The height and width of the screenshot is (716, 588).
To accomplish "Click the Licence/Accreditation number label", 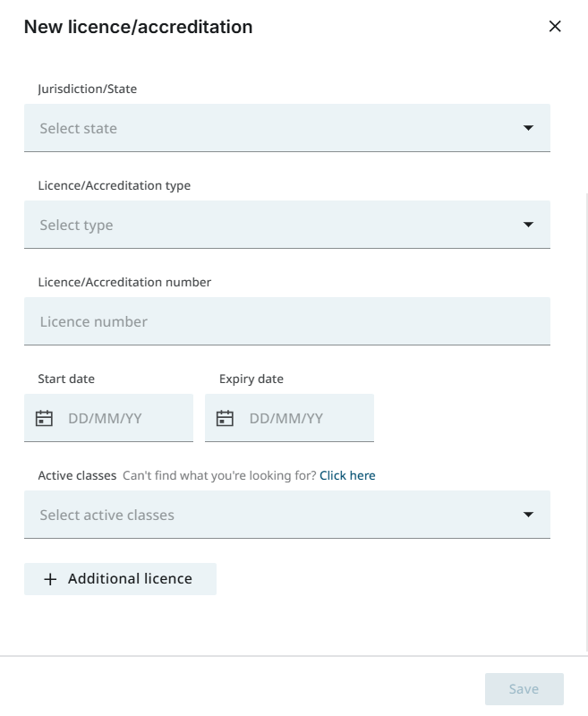I will click(x=124, y=282).
